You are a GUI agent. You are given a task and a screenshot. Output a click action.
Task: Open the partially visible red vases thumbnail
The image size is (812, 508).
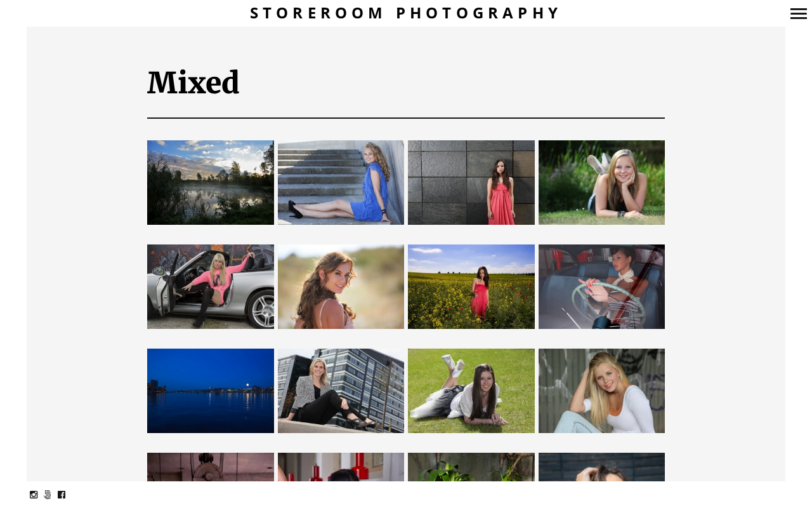pos(341,467)
